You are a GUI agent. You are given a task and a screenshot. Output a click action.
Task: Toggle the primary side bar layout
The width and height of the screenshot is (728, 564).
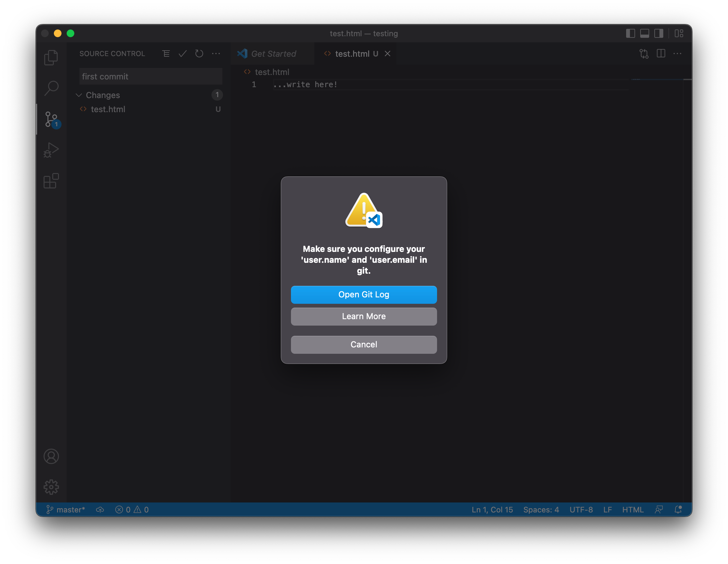630,33
